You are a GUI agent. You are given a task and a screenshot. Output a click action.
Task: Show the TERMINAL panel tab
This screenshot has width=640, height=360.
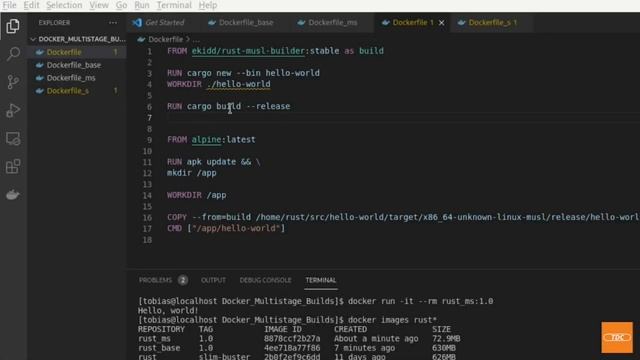coord(321,280)
